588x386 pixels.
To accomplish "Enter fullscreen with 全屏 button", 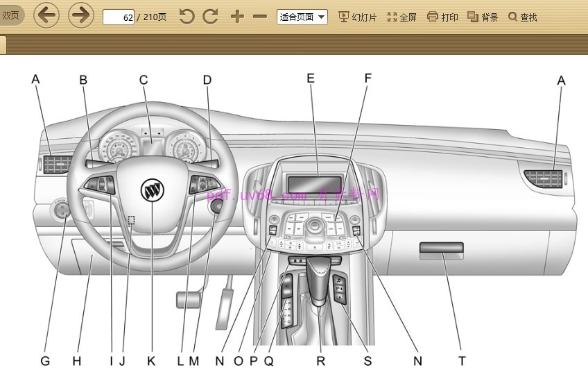I will coord(402,17).
